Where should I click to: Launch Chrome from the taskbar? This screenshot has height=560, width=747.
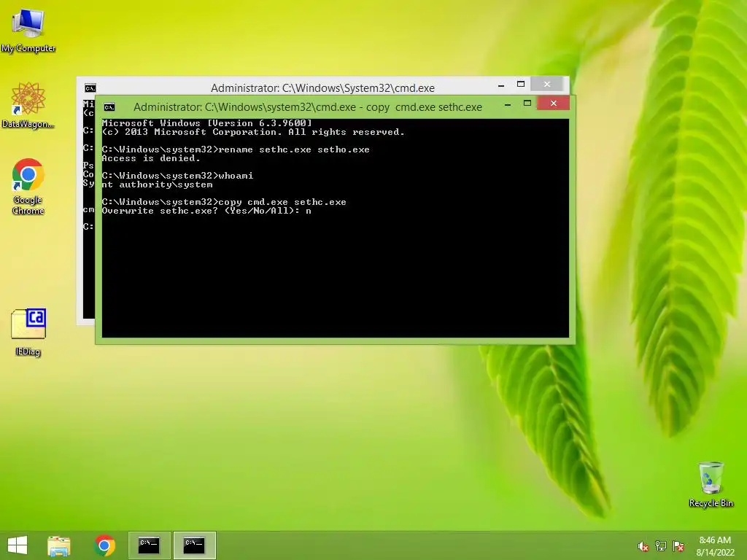point(104,545)
